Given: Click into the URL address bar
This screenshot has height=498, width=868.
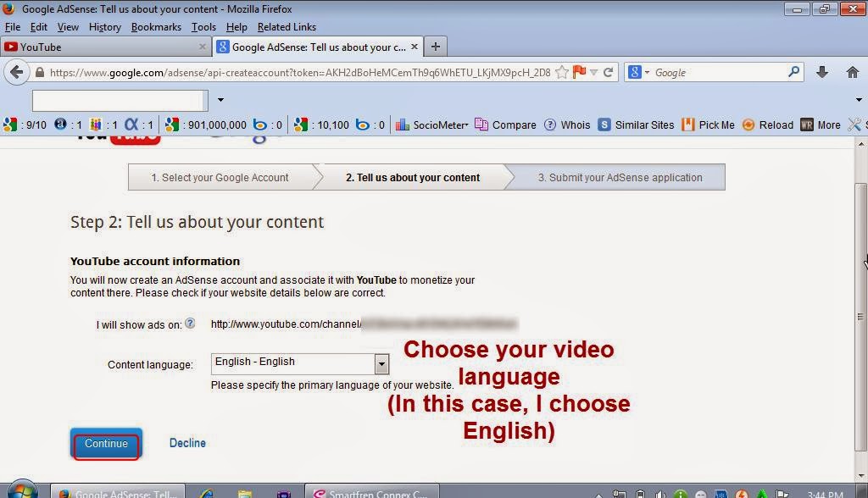Looking at the screenshot, I should click(x=299, y=73).
